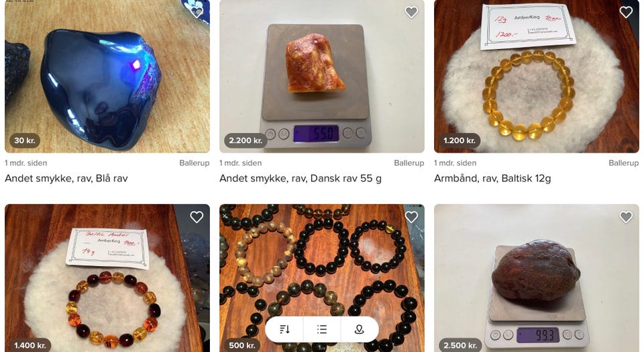Screen dimensions: 644x352
Task: Favorite the Blå rav listing with heart icon
Action: tap(197, 12)
